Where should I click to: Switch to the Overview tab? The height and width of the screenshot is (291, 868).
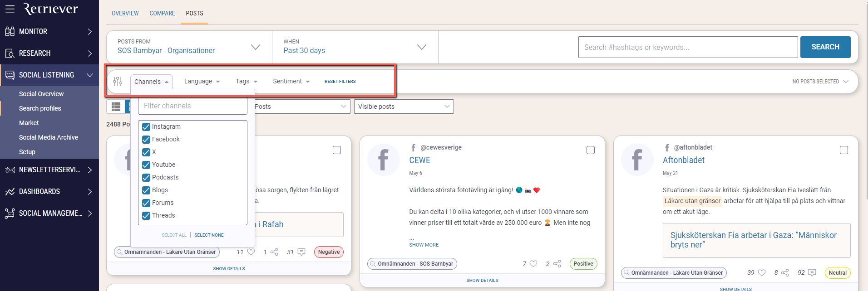125,13
